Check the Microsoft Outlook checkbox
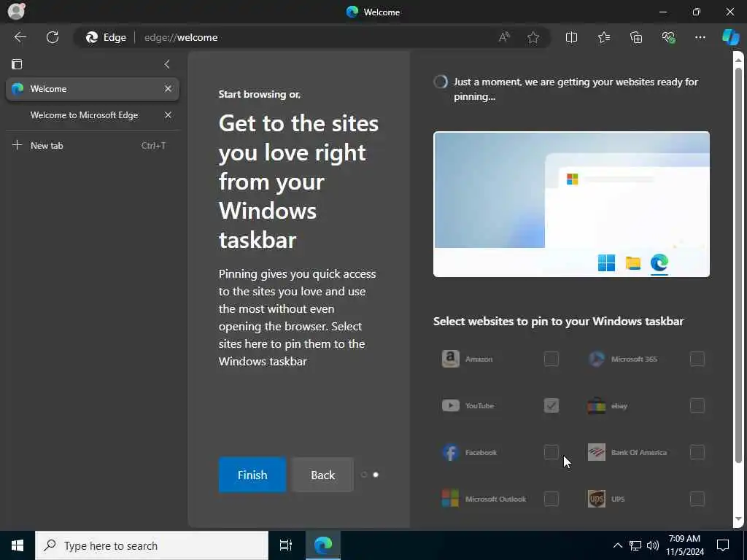747x560 pixels. tap(551, 499)
